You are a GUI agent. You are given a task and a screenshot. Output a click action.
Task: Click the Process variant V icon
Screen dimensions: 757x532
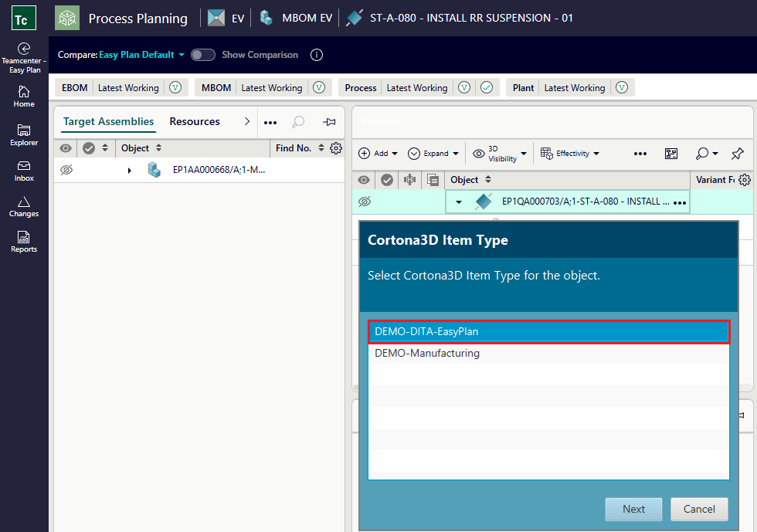[464, 87]
